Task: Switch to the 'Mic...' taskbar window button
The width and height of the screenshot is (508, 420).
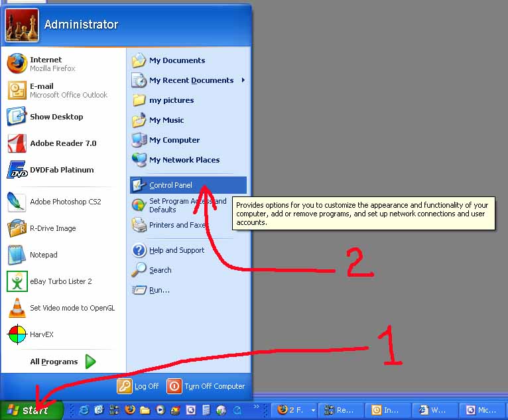Action: pos(482,410)
